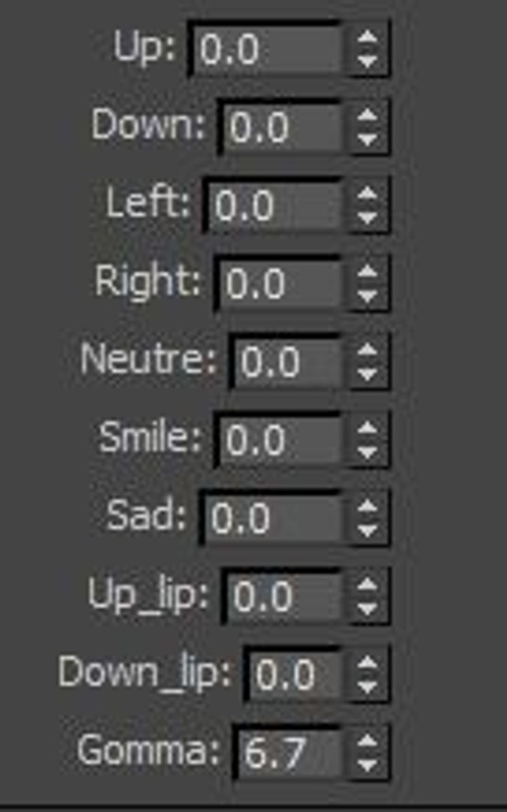Increase the Neutre spinner value
The image size is (507, 812).
tap(367, 350)
